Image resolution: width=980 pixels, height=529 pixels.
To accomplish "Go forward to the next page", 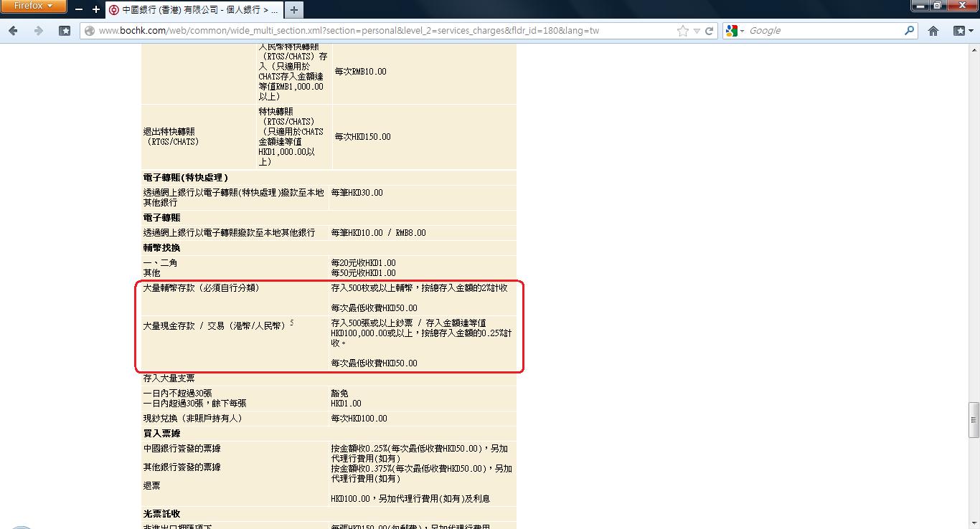I will (x=39, y=31).
